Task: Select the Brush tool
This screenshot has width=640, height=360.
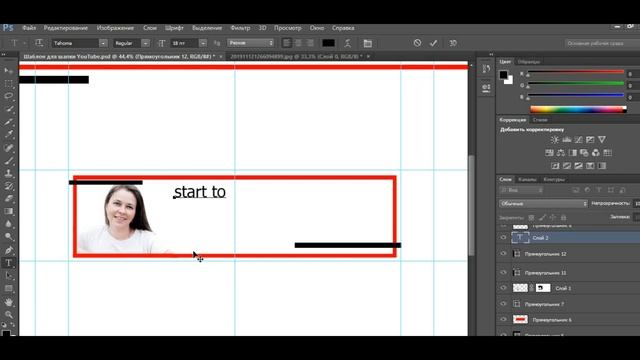Action: point(9,160)
